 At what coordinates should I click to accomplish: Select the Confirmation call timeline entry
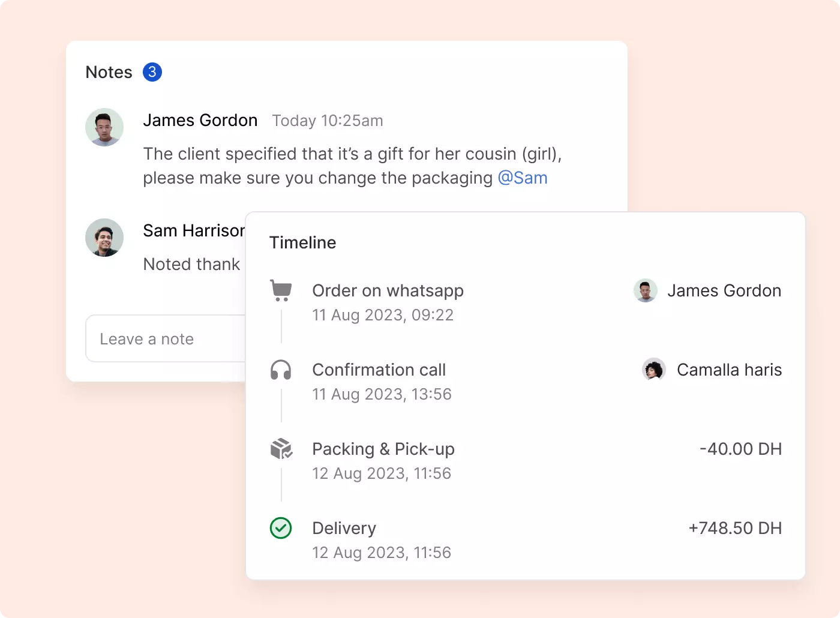tap(379, 370)
